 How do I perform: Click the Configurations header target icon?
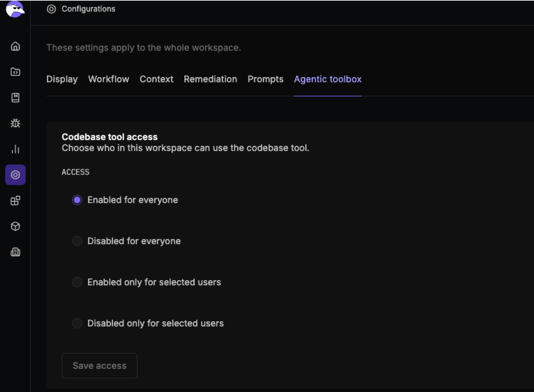tap(51, 9)
